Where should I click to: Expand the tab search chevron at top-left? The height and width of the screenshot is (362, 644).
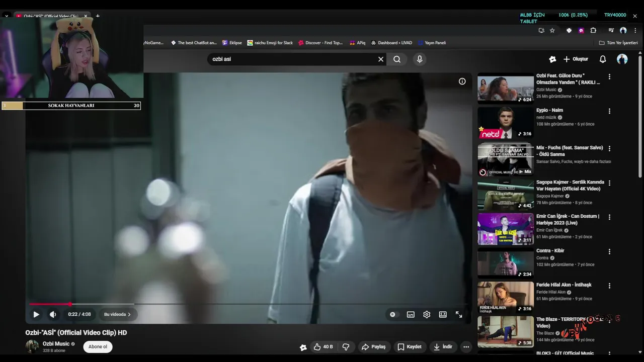tap(7, 16)
